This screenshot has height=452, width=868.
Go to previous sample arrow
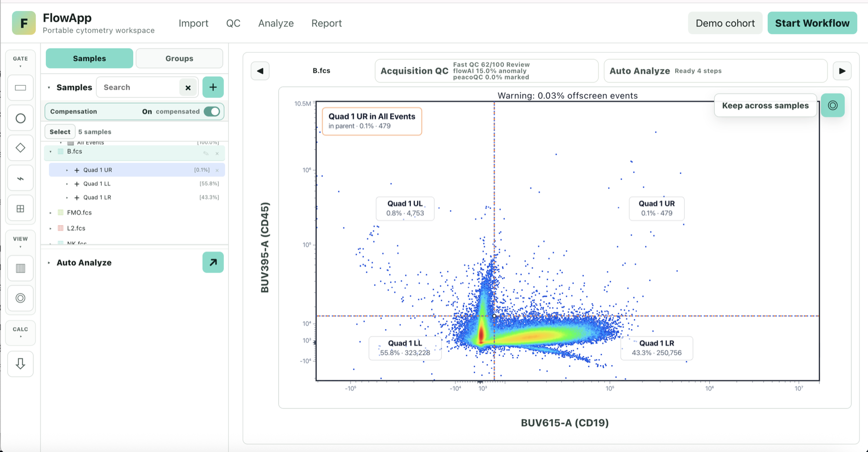click(260, 71)
